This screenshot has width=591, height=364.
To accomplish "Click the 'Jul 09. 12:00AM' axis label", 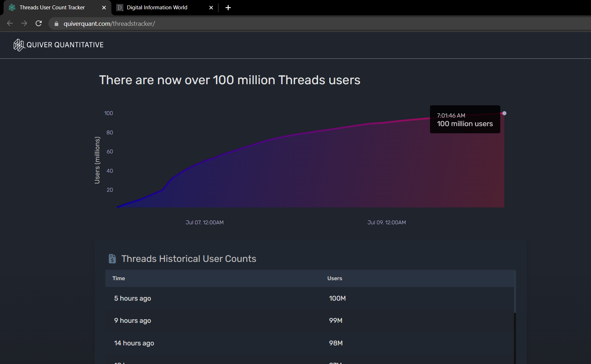I will [387, 222].
